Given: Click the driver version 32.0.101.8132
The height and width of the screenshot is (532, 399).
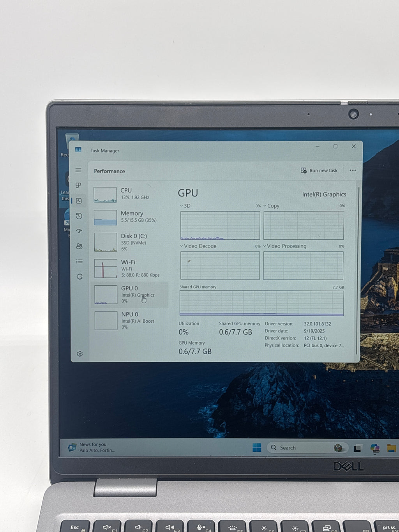Looking at the screenshot, I should point(318,324).
